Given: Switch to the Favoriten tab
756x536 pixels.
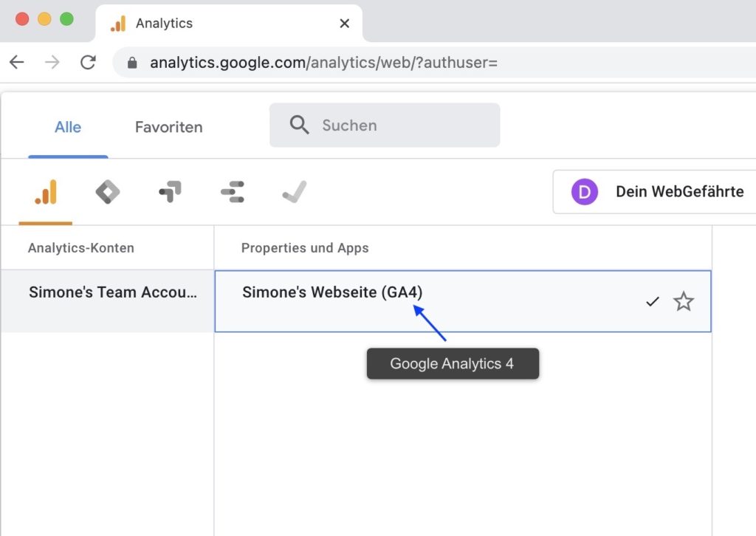Looking at the screenshot, I should click(169, 127).
